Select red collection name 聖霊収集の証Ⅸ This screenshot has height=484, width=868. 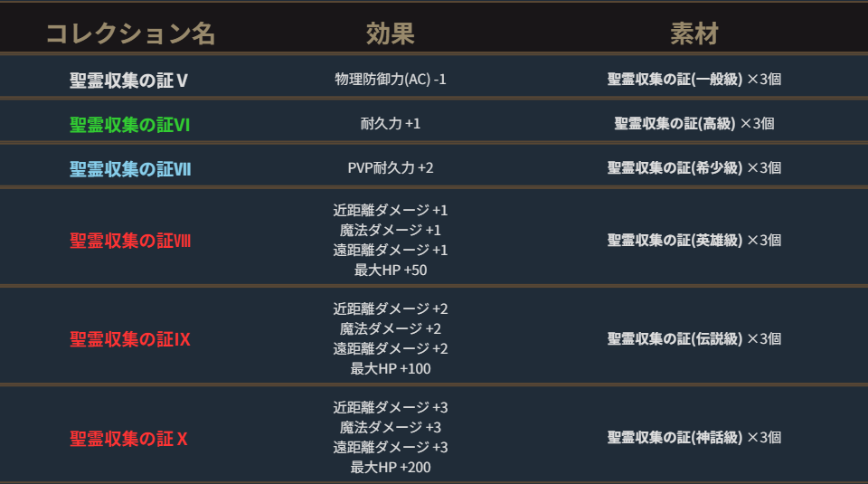[x=129, y=339]
